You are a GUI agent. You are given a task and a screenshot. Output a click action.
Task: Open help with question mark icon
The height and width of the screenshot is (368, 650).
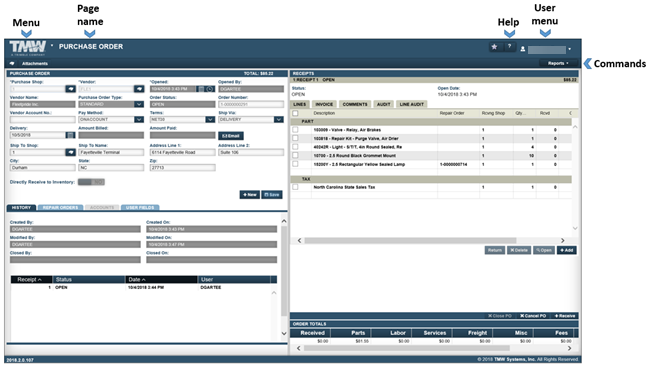(509, 47)
